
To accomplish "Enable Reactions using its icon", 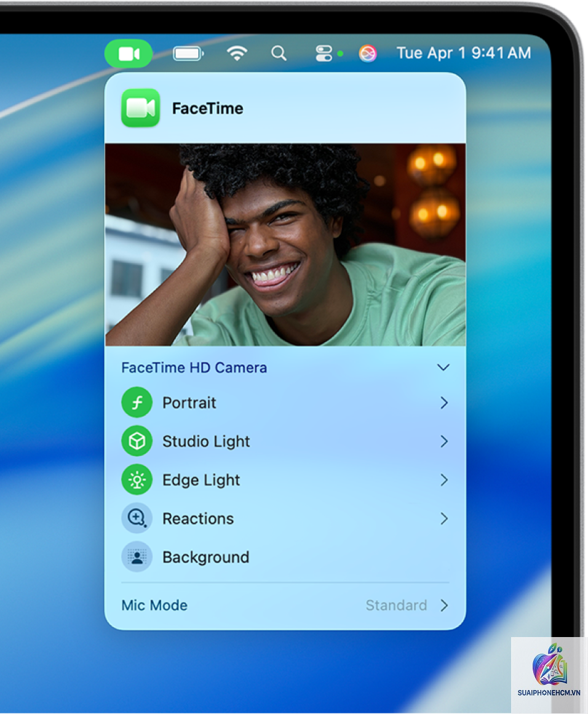I will pyautogui.click(x=137, y=518).
